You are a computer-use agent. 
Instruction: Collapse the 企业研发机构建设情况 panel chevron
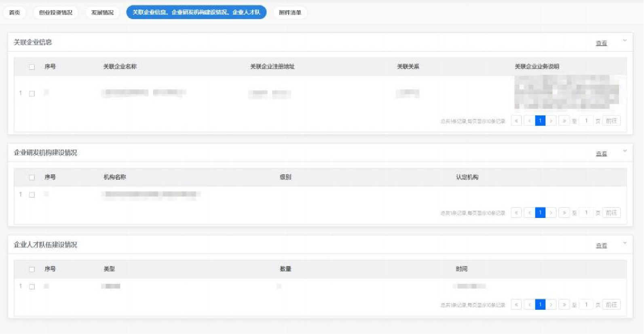[625, 151]
